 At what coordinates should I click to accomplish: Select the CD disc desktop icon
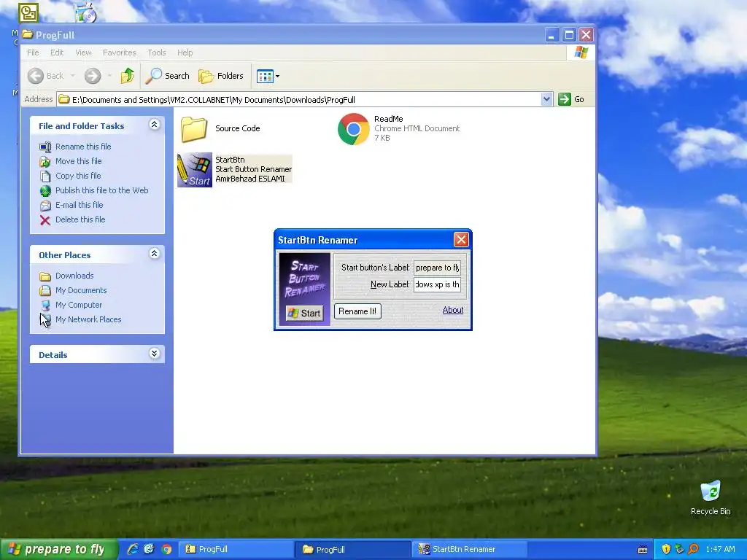tap(86, 13)
